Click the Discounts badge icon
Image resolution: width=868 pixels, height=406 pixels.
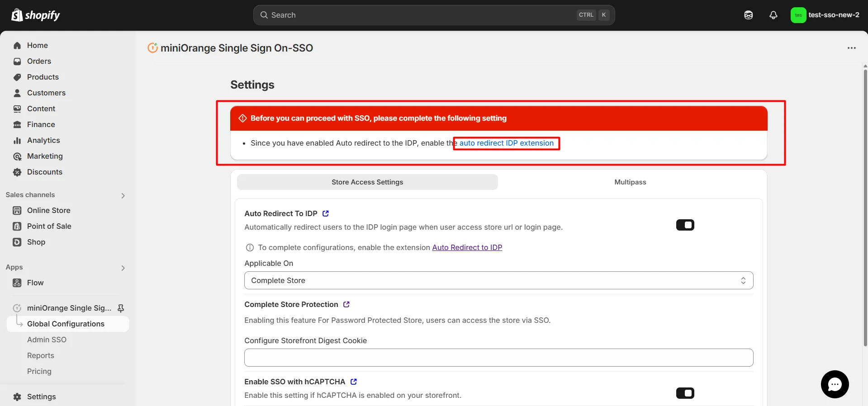(17, 172)
